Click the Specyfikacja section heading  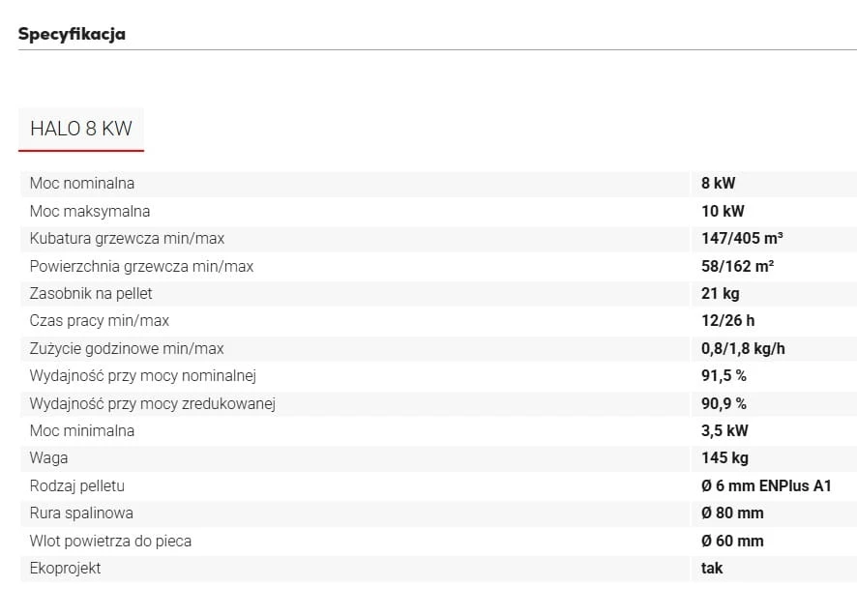[72, 34]
